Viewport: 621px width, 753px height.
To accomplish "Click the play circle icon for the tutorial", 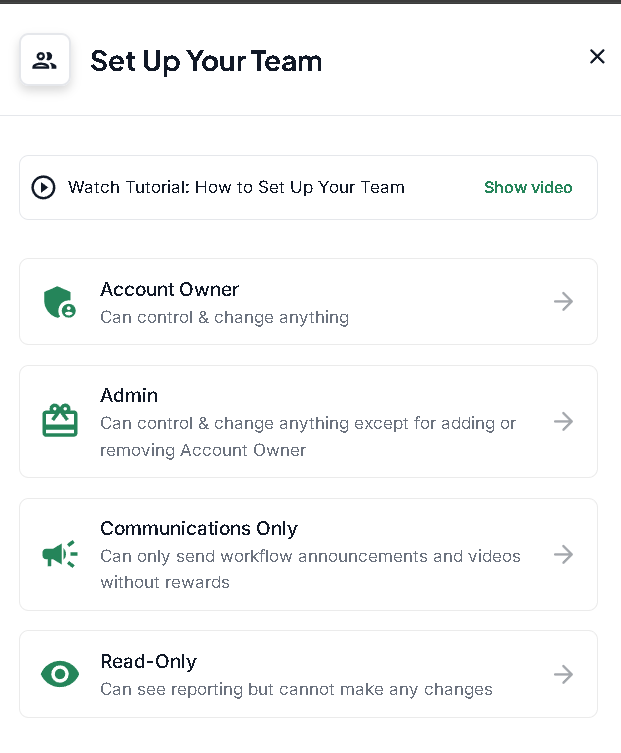I will point(43,187).
